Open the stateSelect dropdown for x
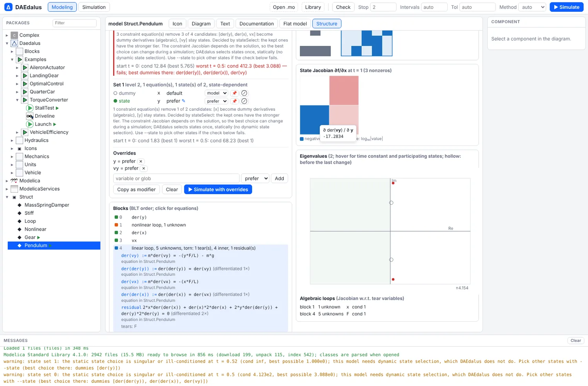 tap(216, 93)
